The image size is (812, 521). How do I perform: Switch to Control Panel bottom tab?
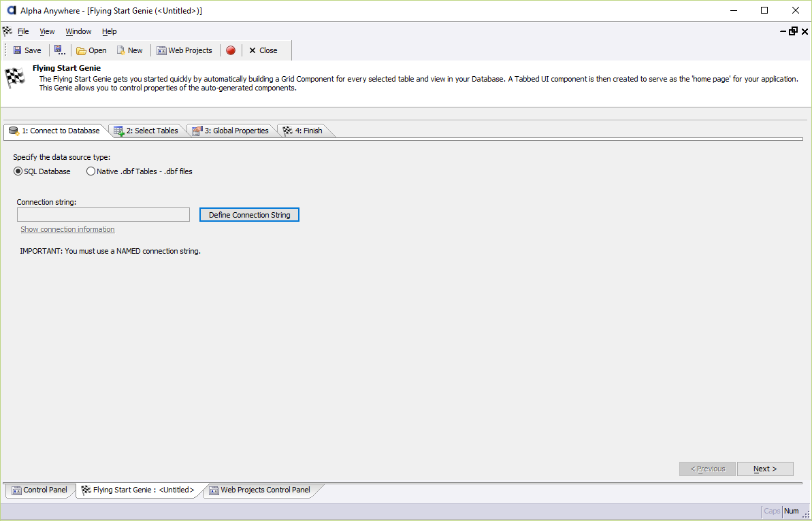click(40, 490)
